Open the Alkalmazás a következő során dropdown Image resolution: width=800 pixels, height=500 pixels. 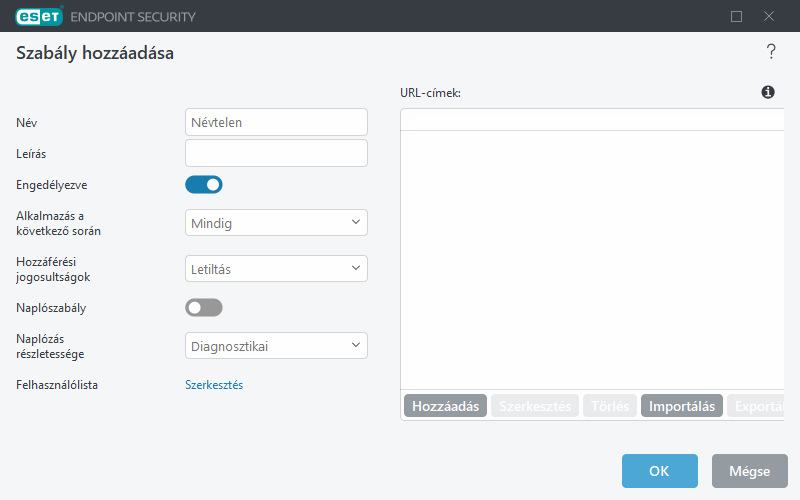(276, 223)
